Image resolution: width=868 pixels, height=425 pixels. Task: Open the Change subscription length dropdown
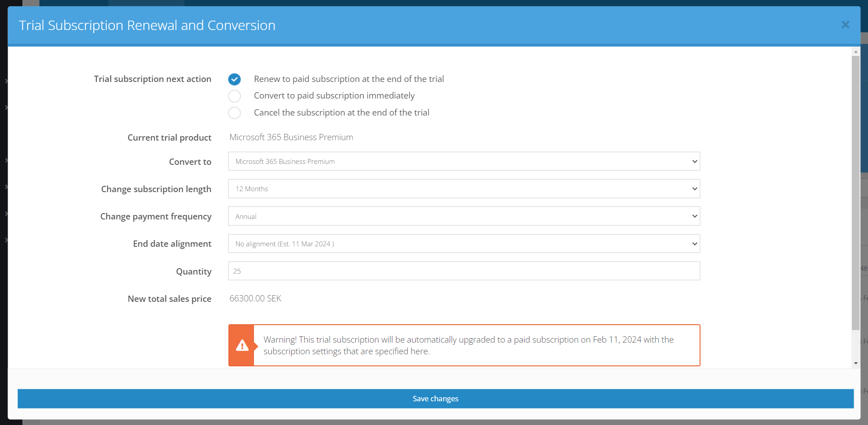(464, 189)
